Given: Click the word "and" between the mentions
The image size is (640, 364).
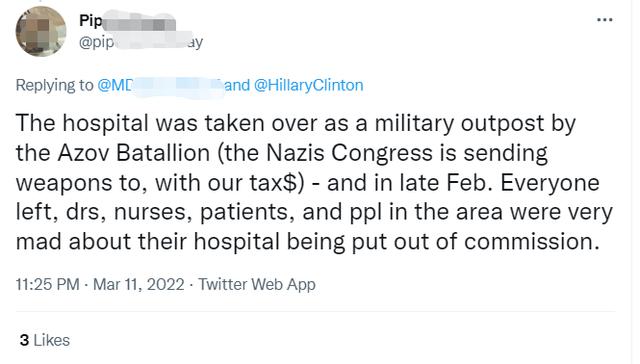Looking at the screenshot, I should [237, 85].
